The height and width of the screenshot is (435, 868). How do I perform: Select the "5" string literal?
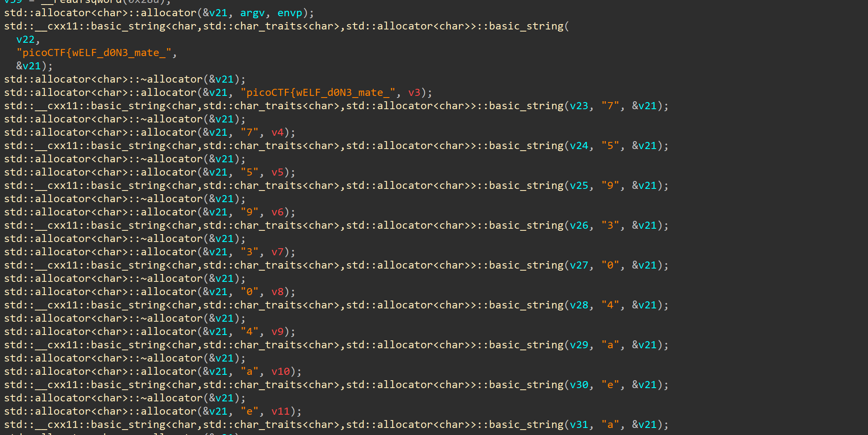(x=609, y=145)
